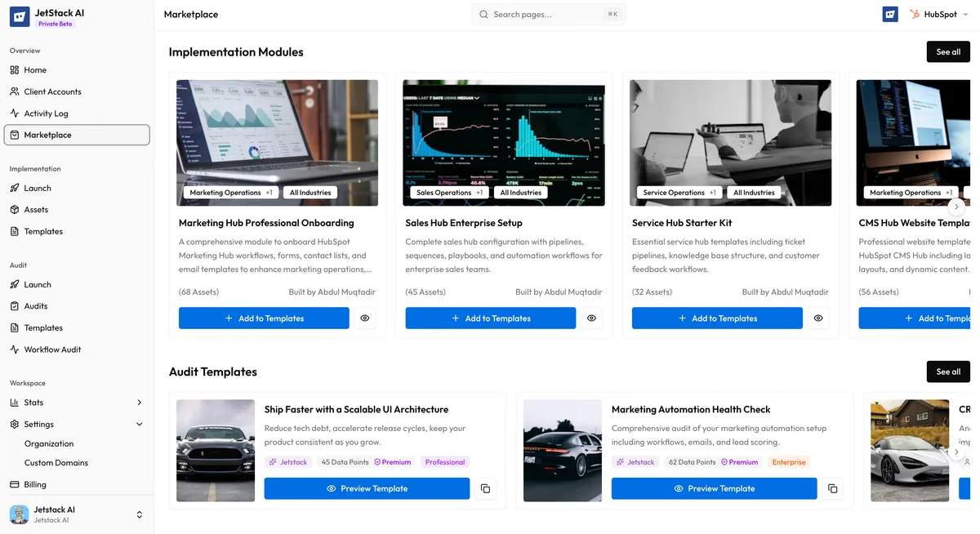Screen dimensions: 980x534
Task: Select the Workflow Audit icon
Action: point(14,349)
